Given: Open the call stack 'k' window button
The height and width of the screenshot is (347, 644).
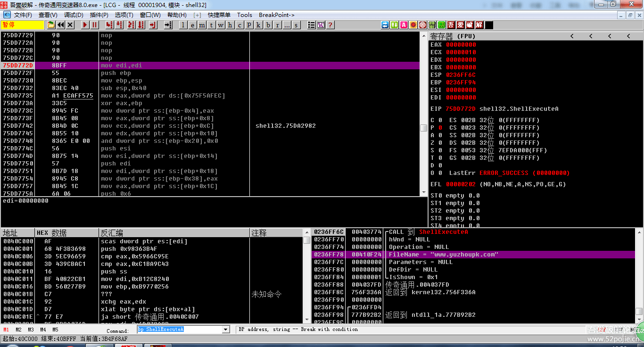Looking at the screenshot, I should tap(259, 25).
